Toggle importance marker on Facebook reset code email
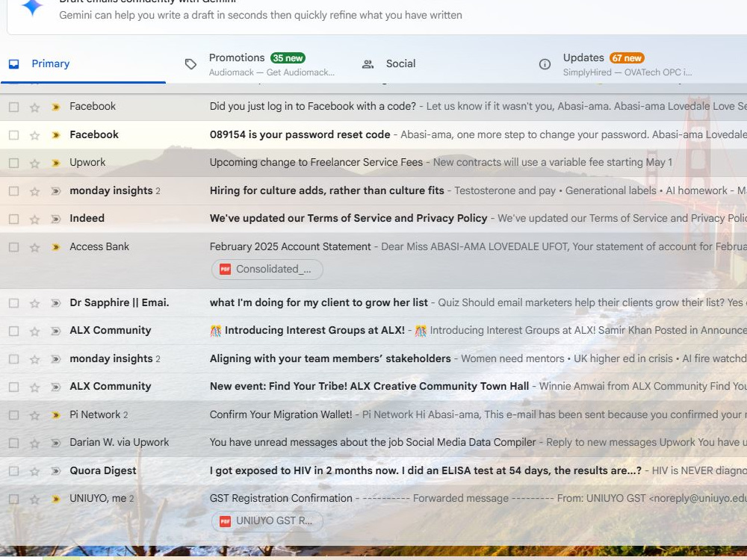 [56, 135]
